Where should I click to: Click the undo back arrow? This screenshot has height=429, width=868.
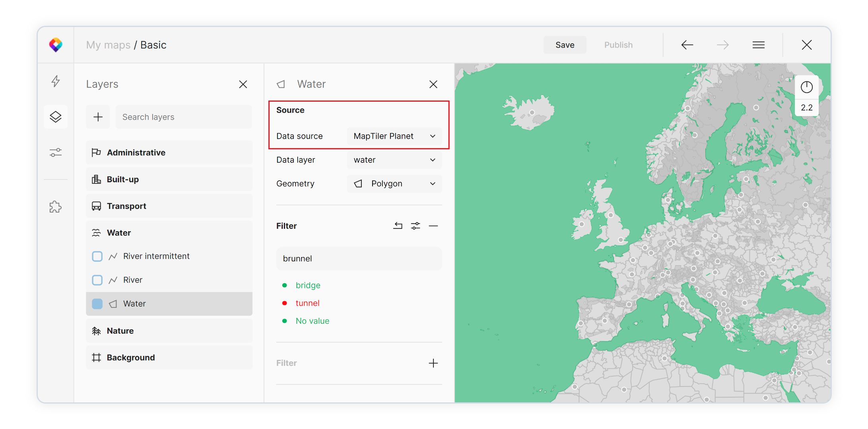[687, 45]
